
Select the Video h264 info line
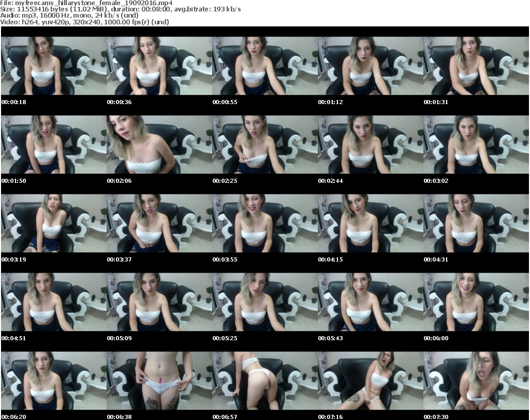[x=84, y=22]
